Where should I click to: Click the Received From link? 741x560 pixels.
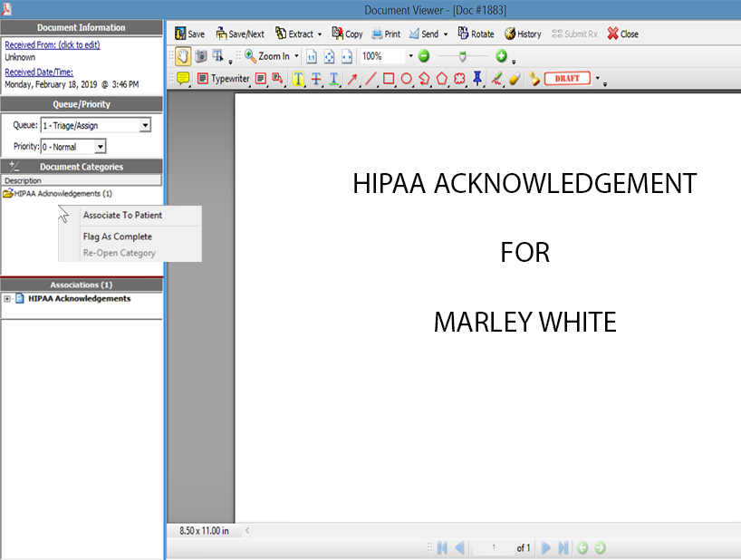pyautogui.click(x=52, y=45)
